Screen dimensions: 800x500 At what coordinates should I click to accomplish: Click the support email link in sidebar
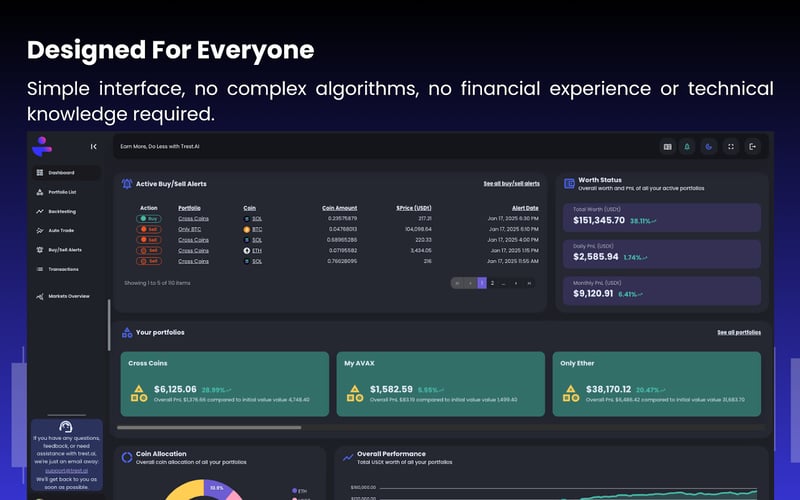[x=66, y=470]
